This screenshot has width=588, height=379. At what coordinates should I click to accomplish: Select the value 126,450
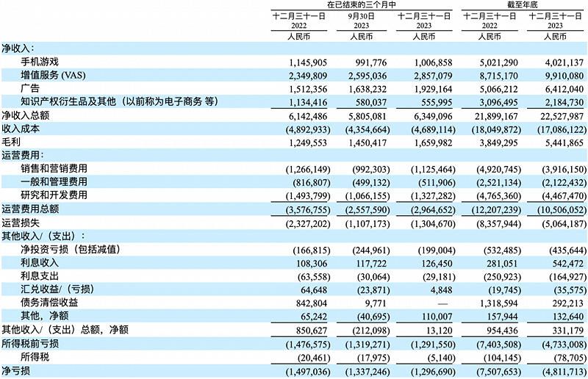coord(437,264)
